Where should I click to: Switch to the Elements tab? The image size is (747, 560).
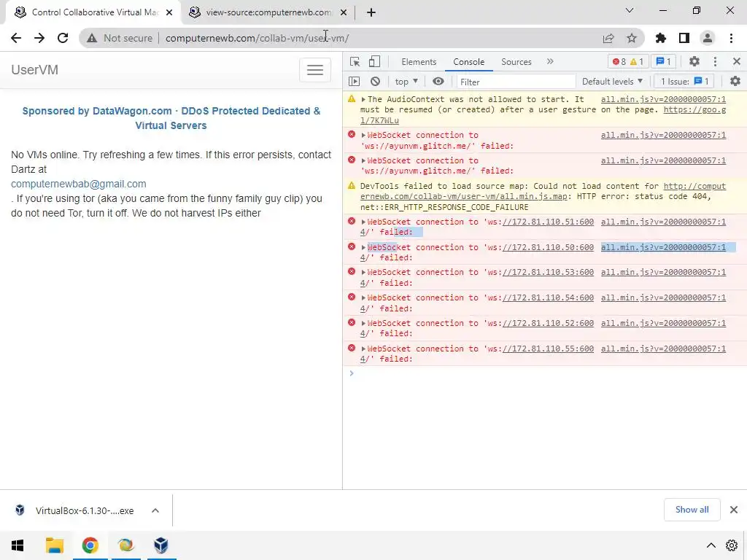pos(419,62)
